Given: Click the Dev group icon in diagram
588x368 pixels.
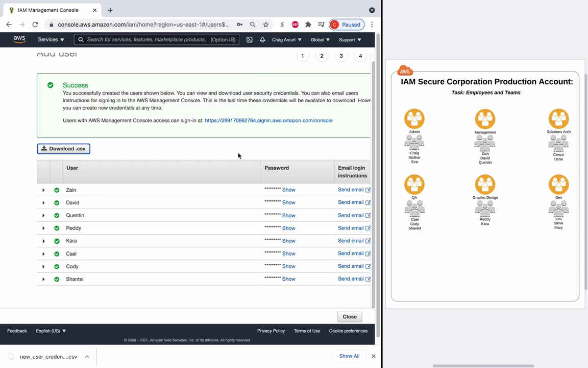Looking at the screenshot, I should pyautogui.click(x=558, y=185).
